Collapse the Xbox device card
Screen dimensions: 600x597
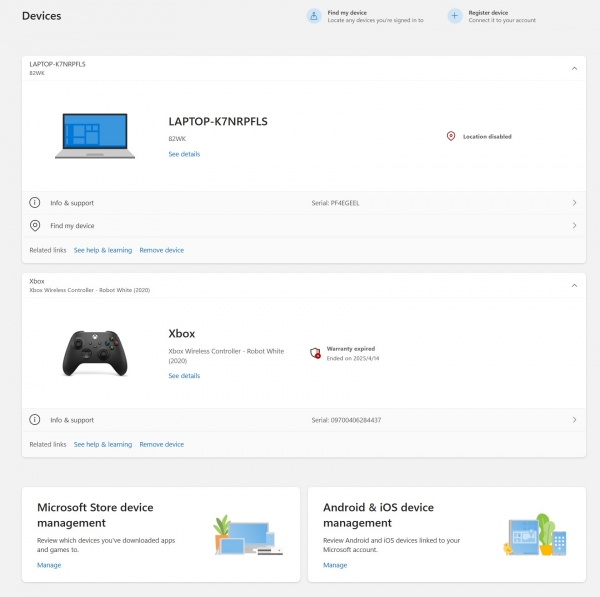click(x=574, y=285)
